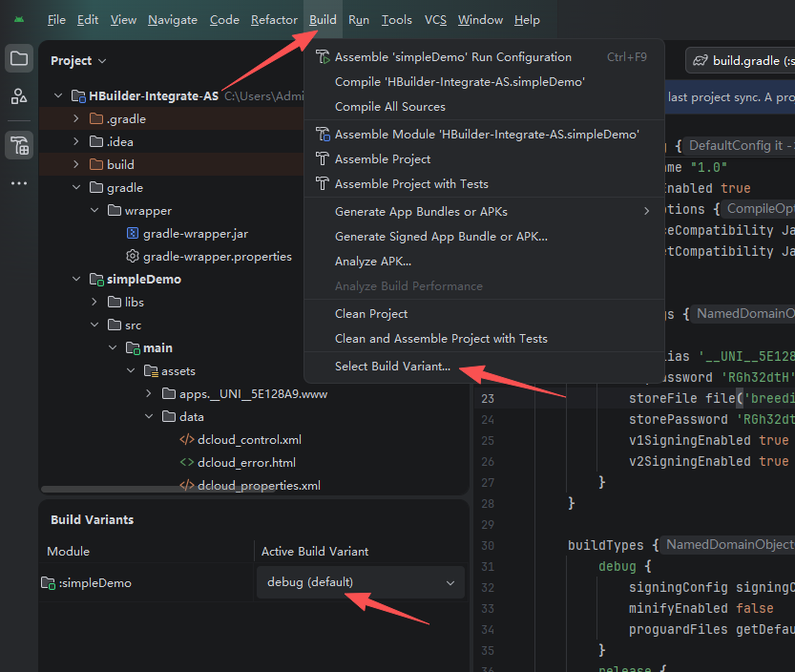Open the Build Variants sidebar icon
Image resolution: width=795 pixels, height=672 pixels.
[19, 145]
